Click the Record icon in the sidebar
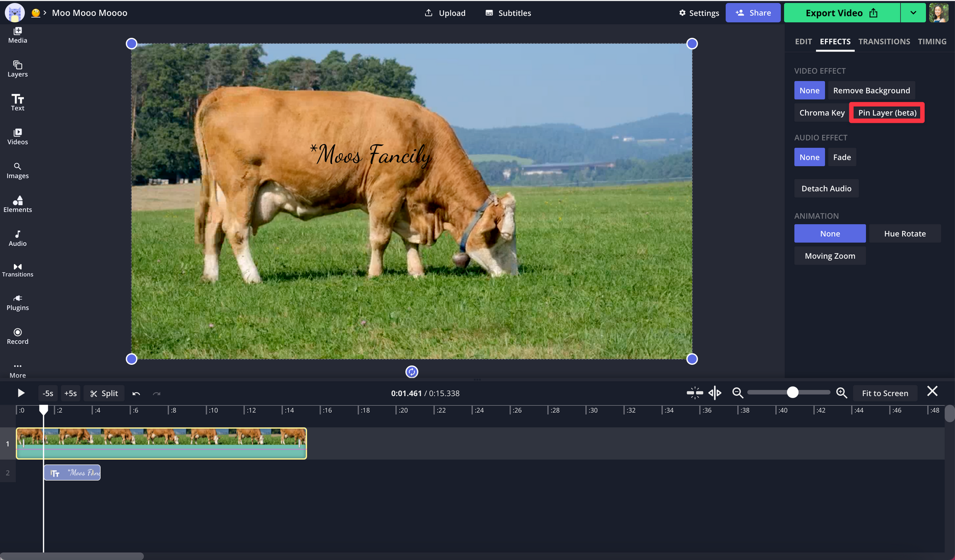Viewport: 955px width, 560px height. click(x=18, y=332)
